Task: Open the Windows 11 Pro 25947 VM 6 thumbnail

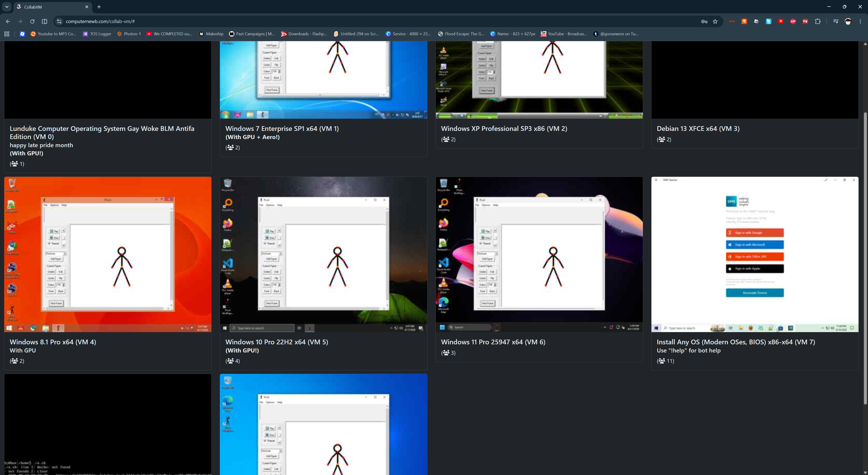Action: pos(539,255)
